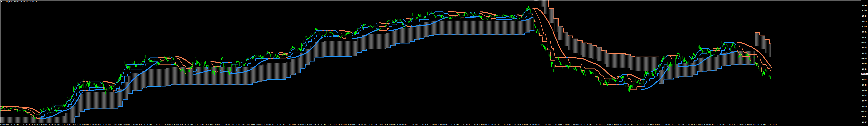
Task: Click the '26 Mar 10:18' time label
Action: [x=138, y=124]
